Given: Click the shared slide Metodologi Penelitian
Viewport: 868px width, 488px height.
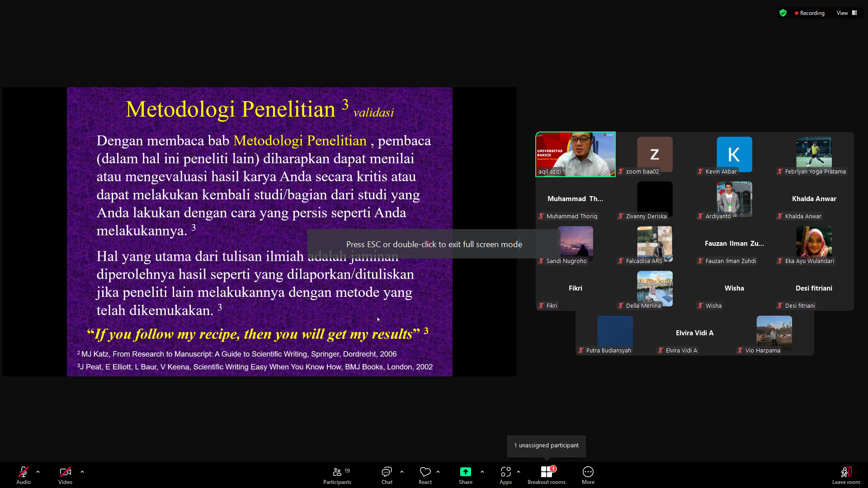Looking at the screenshot, I should [259, 231].
